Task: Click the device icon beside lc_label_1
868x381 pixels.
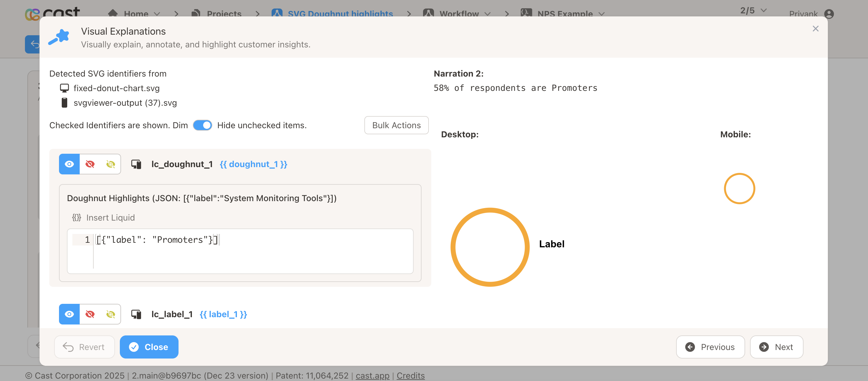Action: (x=136, y=314)
